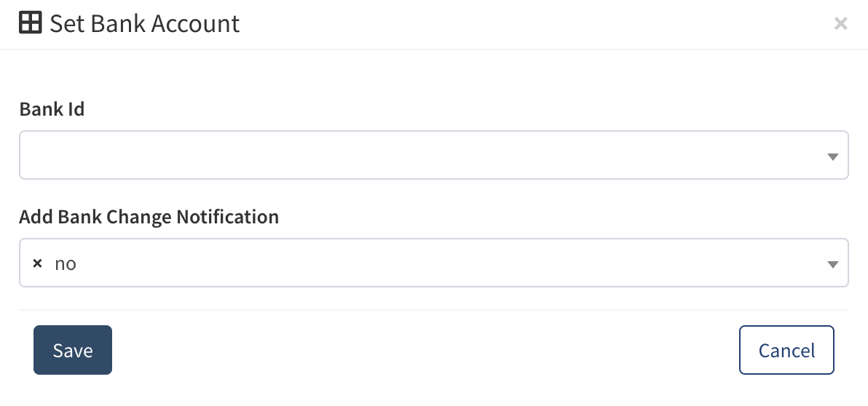Show notification options via the triangle icon
The image size is (868, 406).
pos(833,264)
